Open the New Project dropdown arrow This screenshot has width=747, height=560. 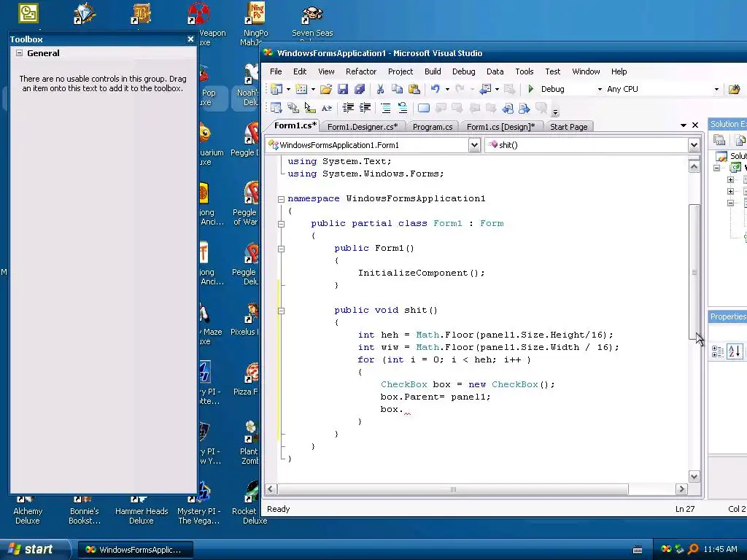(288, 89)
